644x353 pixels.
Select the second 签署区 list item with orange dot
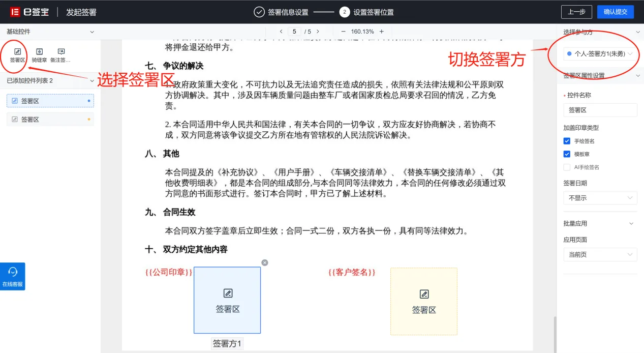tap(50, 119)
